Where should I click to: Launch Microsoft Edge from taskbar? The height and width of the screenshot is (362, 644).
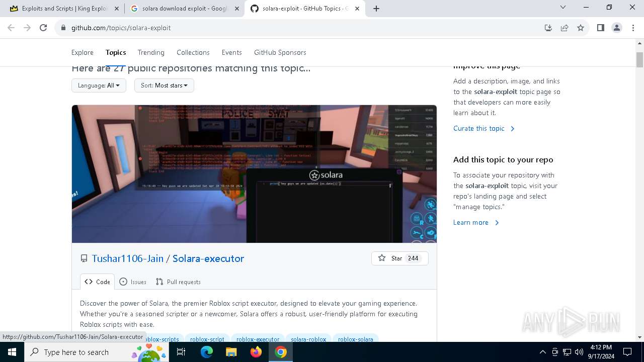click(x=207, y=352)
